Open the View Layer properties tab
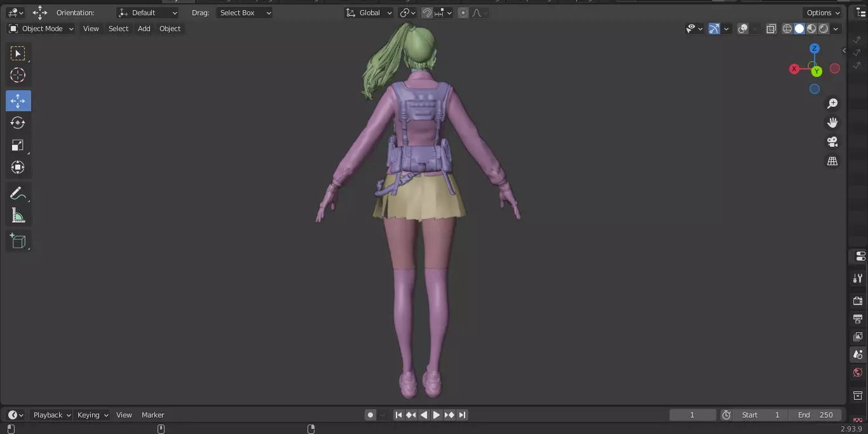Viewport: 868px width, 434px height. pos(858,336)
